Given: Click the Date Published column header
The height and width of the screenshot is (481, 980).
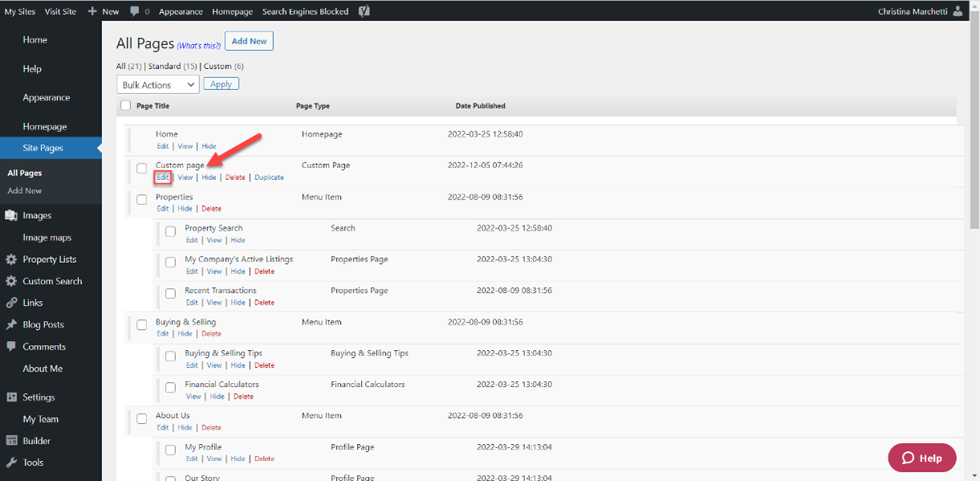Looking at the screenshot, I should click(481, 105).
